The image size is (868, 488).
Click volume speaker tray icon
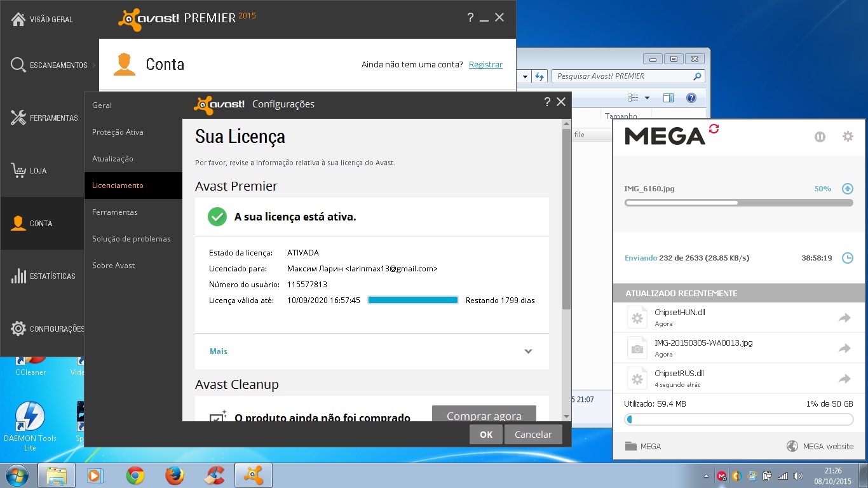click(x=798, y=475)
